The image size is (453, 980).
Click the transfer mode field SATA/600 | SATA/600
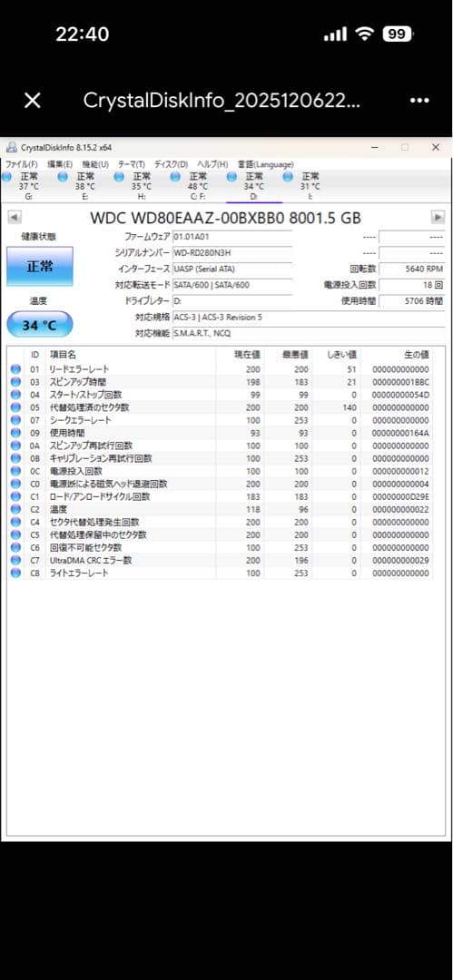pos(232,285)
